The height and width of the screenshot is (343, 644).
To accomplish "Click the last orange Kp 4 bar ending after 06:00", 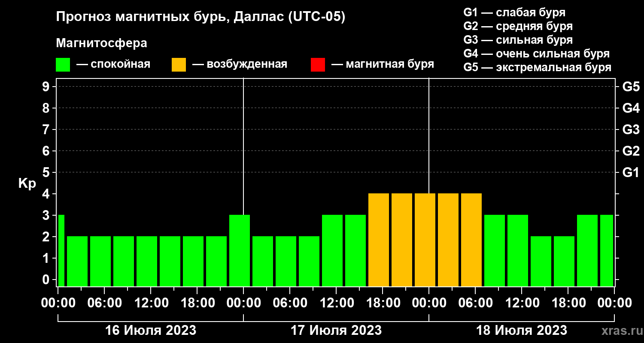I will 471,240.
